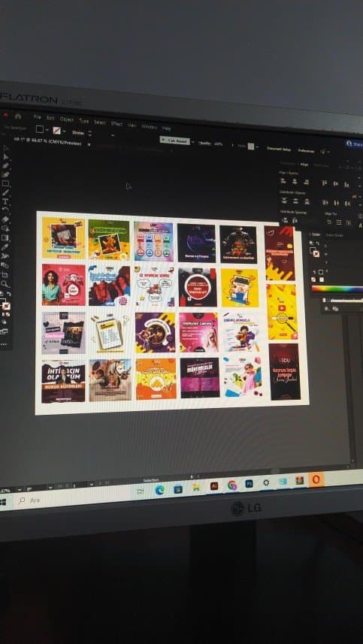The image size is (363, 644).
Task: Open Adobe Illustrator from the taskbar
Action: click(x=213, y=486)
